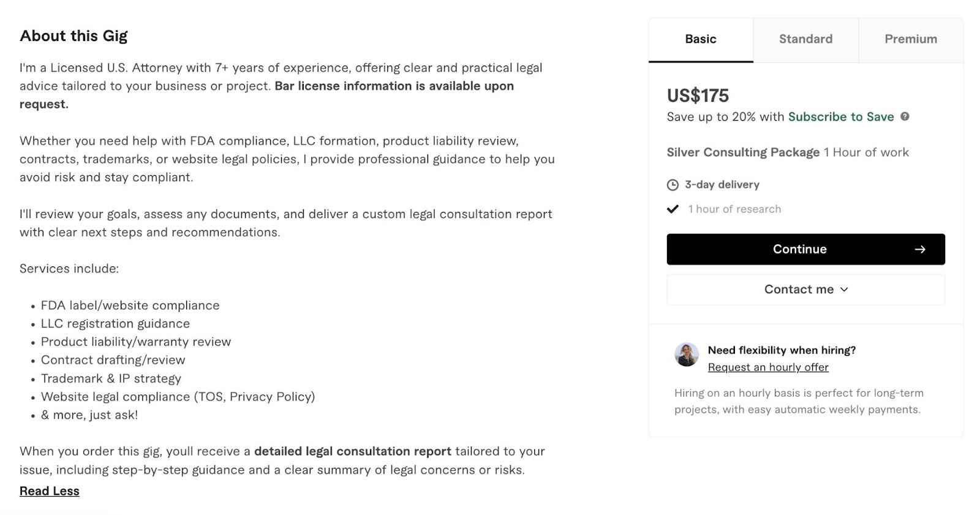Click the question mark circle after Subscribe to Save

(x=907, y=116)
